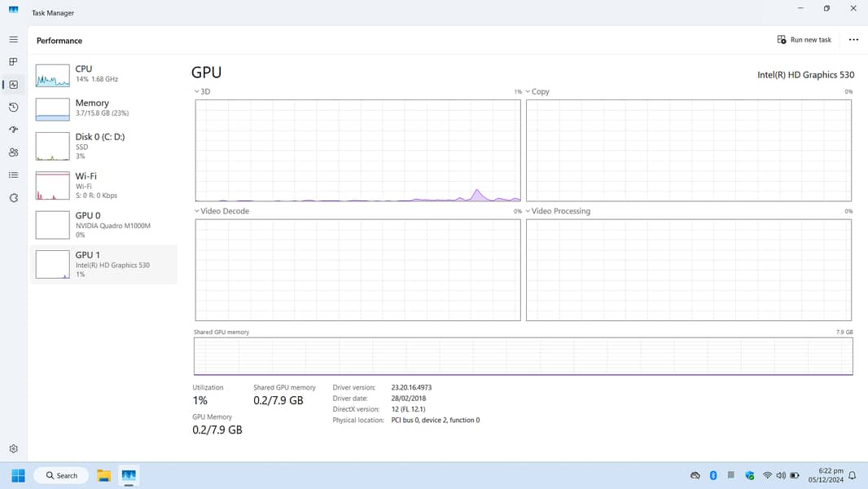The height and width of the screenshot is (489, 868).
Task: Open the volume speaker tray icon
Action: coord(781,476)
